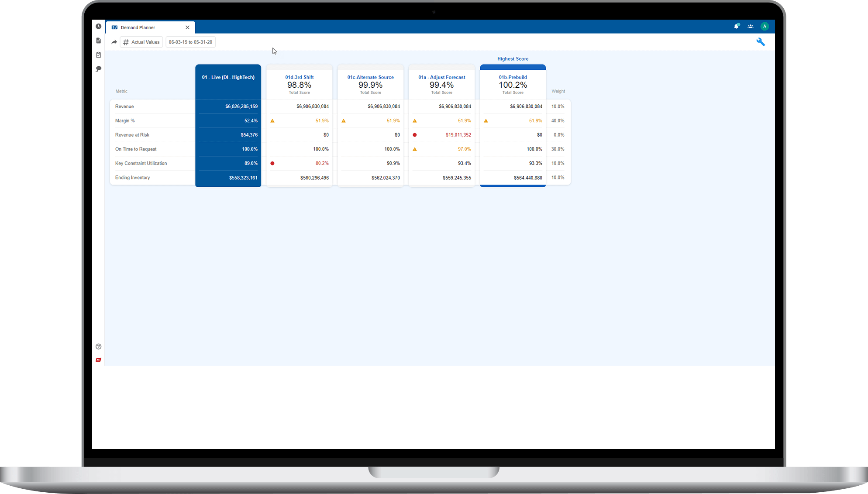Open the 01b-Prebuild scenario link

pyautogui.click(x=513, y=77)
